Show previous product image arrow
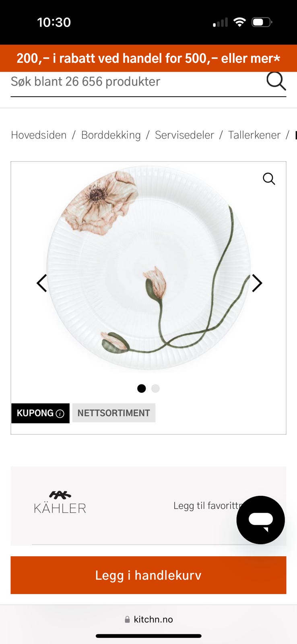Screen dimensions: 297x644 pyautogui.click(x=42, y=283)
